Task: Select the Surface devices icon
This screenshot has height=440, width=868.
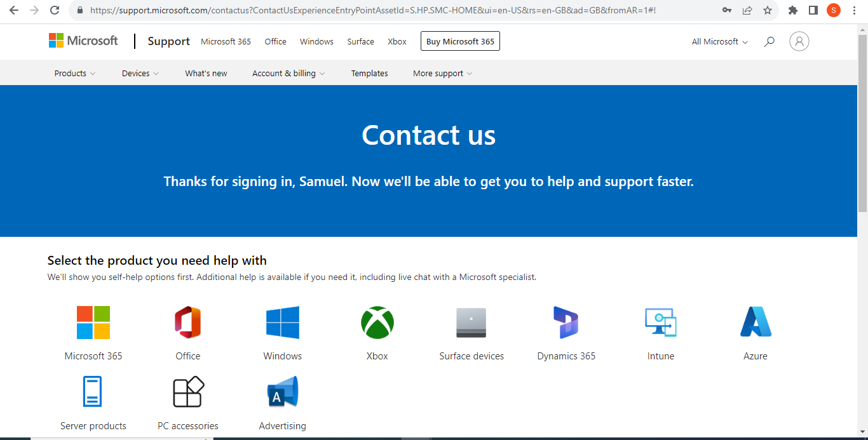Action: (471, 323)
